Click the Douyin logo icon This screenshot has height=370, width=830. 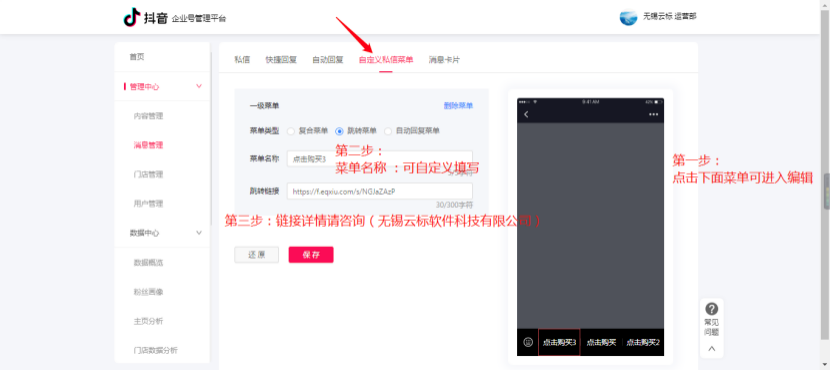click(132, 17)
